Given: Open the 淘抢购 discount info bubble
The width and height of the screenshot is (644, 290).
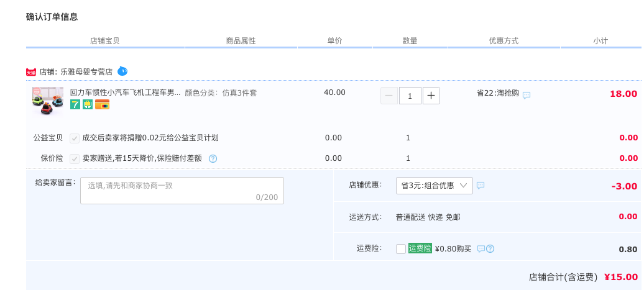Looking at the screenshot, I should tap(527, 95).
